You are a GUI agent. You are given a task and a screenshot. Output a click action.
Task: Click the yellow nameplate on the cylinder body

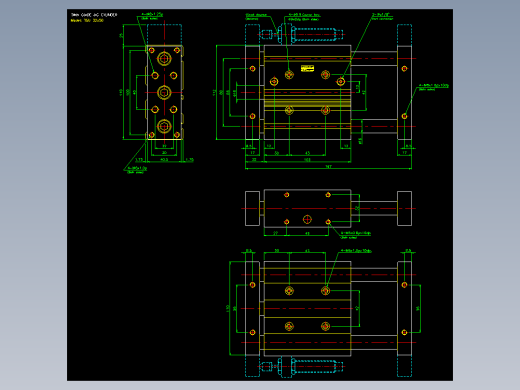[307, 68]
